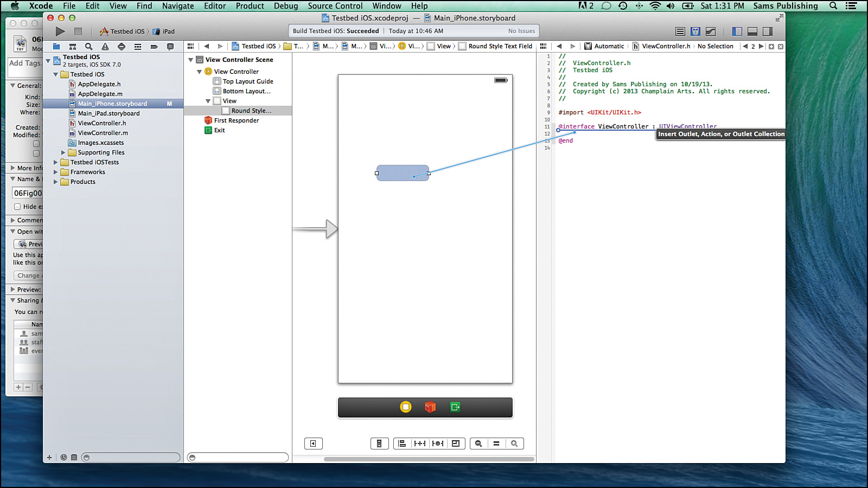Zoom in the storyboard canvas

(514, 444)
